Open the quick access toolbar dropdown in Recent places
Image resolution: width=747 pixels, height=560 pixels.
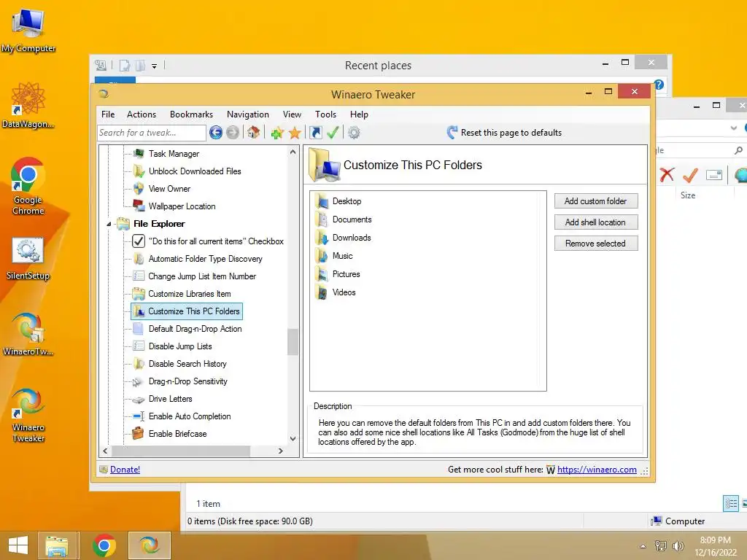(155, 66)
